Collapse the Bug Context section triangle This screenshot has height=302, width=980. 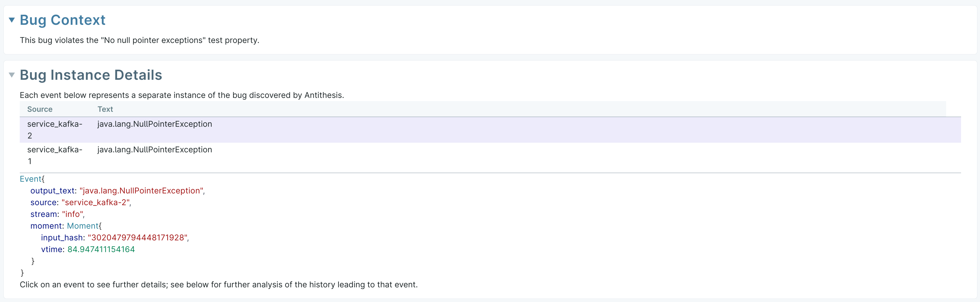12,20
